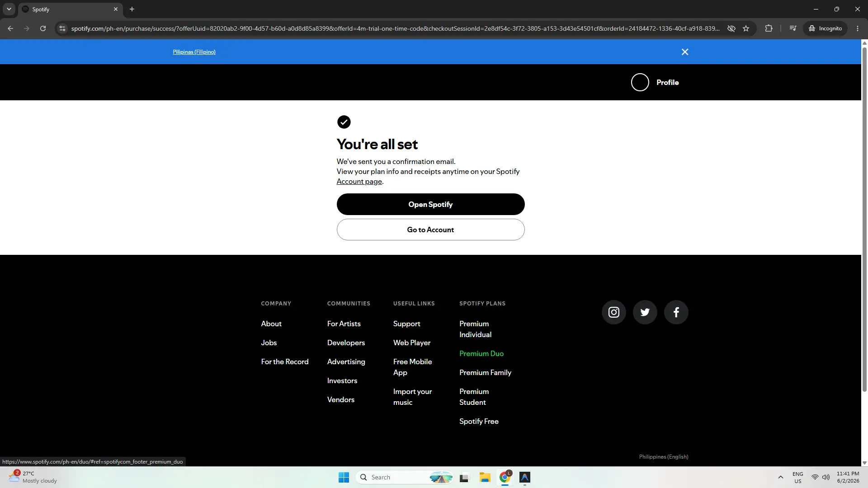Image resolution: width=868 pixels, height=488 pixels.
Task: Close the Spotify tab
Action: [x=115, y=9]
